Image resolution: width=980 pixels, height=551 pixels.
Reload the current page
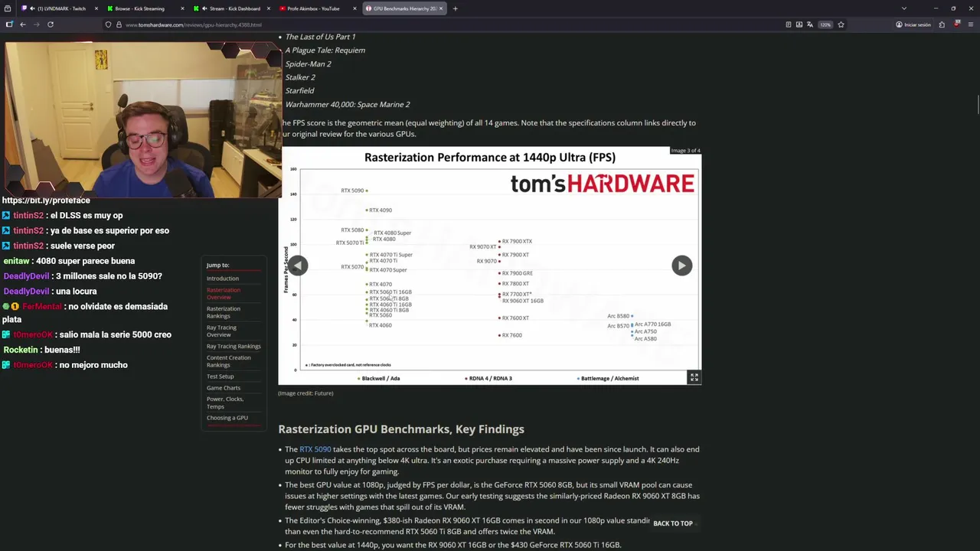(51, 24)
